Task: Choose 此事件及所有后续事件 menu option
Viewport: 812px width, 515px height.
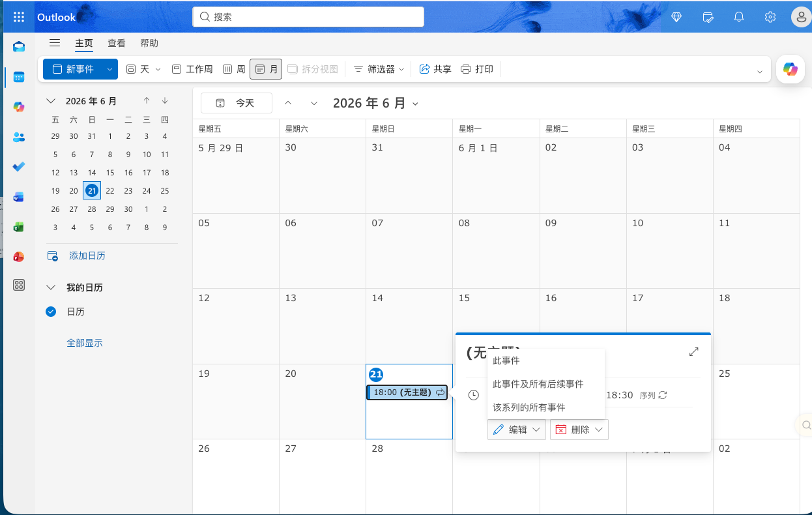Action: click(x=546, y=384)
